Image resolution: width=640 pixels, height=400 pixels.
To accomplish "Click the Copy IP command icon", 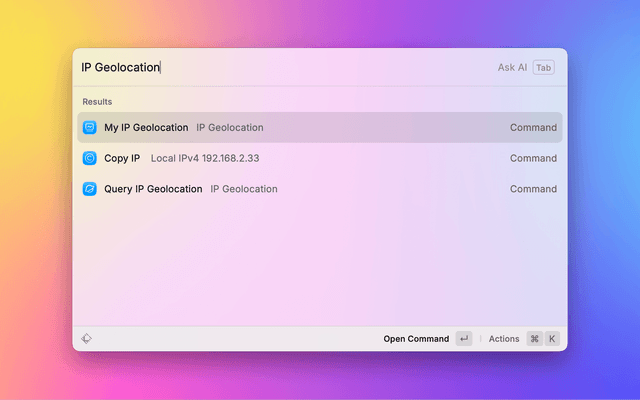I will click(90, 158).
